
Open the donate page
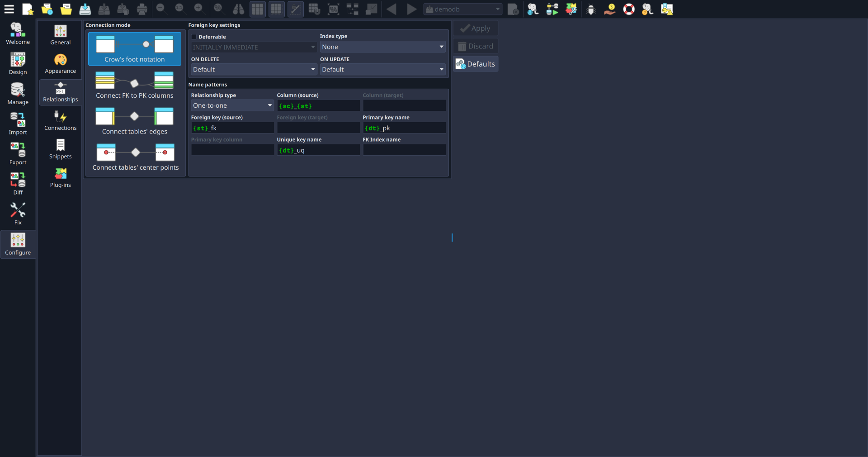tap(610, 9)
